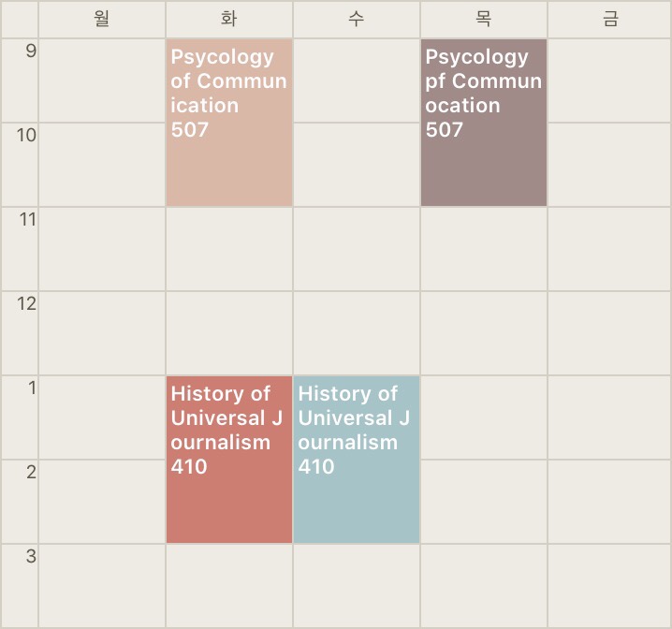The image size is (672, 629).
Task: Select the 화 (Tuesday) column header
Action: pos(229,20)
